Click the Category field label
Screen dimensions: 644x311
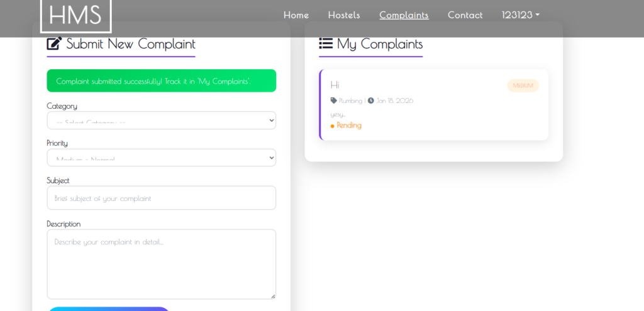tap(62, 106)
